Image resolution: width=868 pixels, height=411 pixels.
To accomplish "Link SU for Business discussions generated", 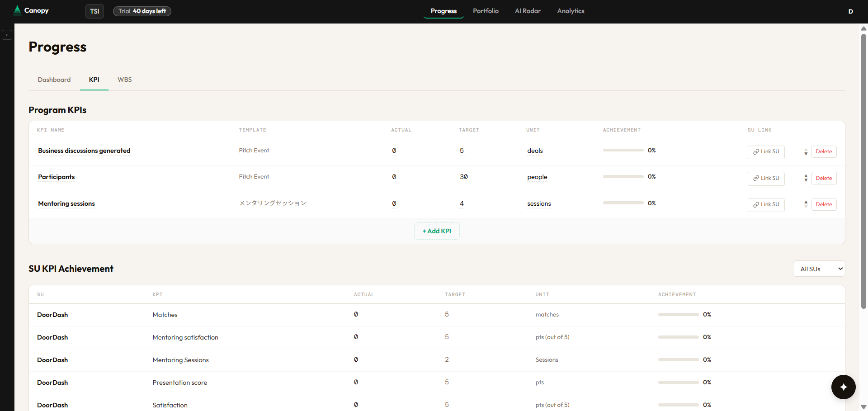I will pos(766,152).
